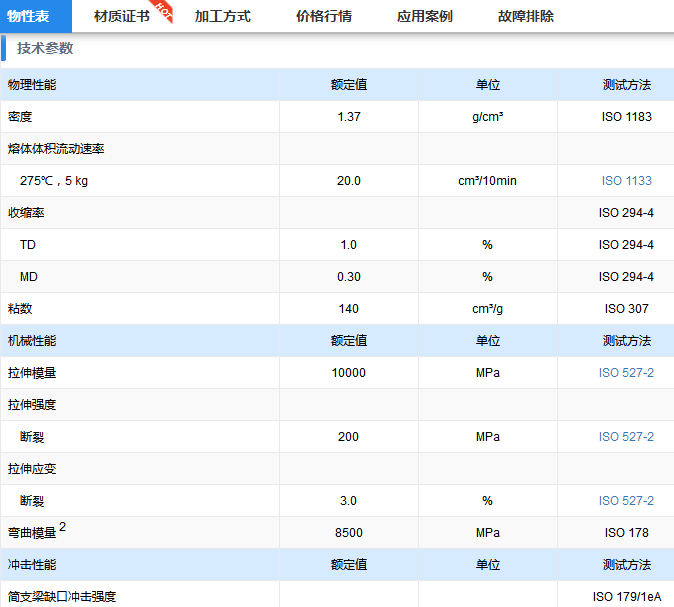Click the 冲击性能 section header
Image resolution: width=674 pixels, height=607 pixels.
click(32, 565)
